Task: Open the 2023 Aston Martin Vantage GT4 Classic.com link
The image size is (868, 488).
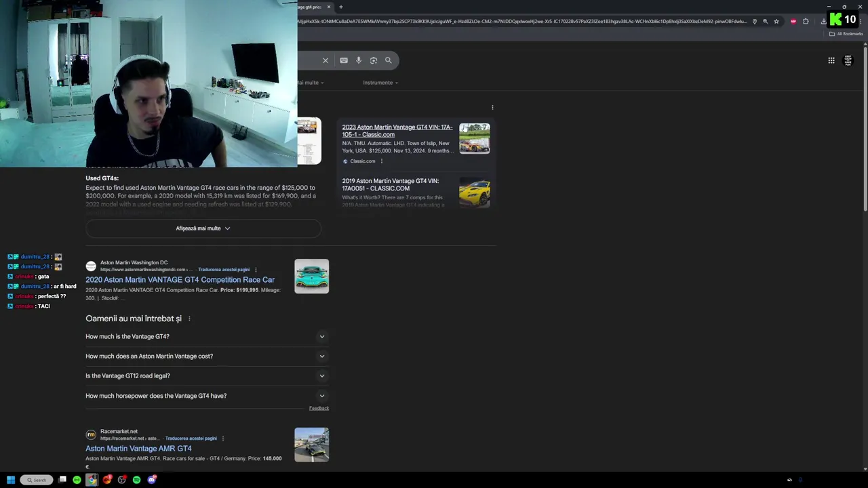Action: click(x=397, y=131)
